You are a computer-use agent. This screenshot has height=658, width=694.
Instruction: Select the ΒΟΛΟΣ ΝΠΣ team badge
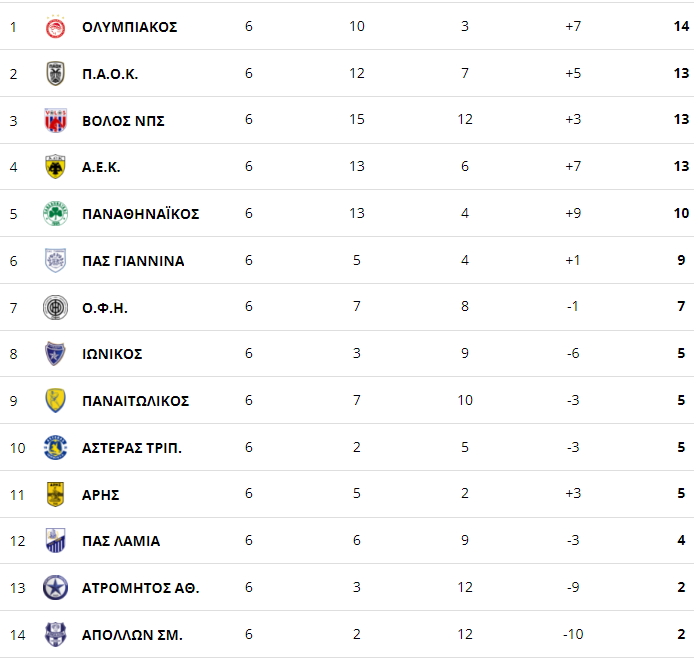(x=55, y=120)
